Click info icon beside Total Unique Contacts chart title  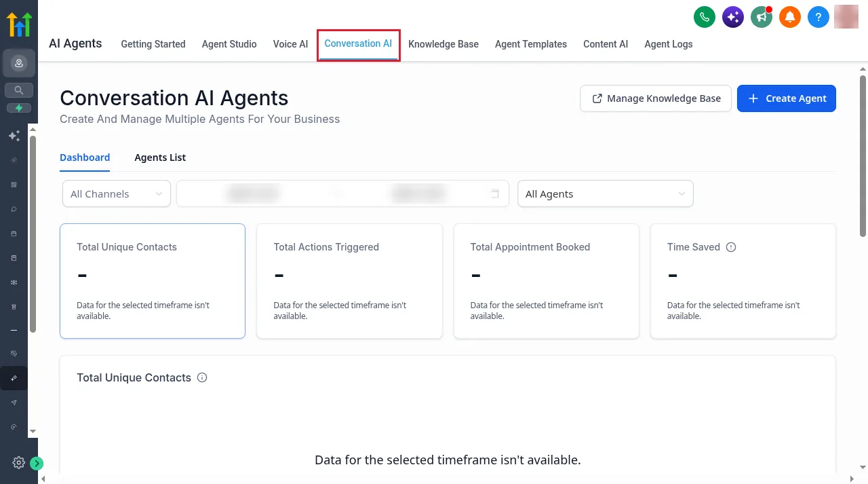[x=202, y=377]
